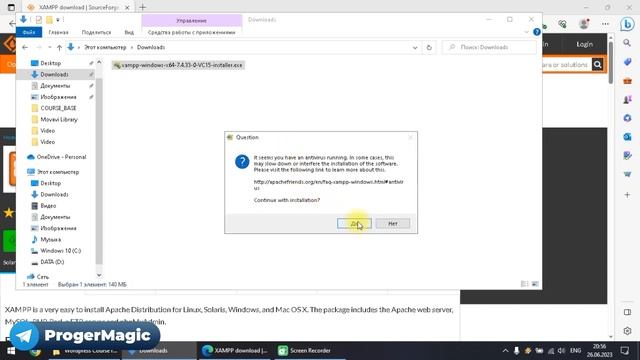Expand the Explorer ribbon chevron
Viewport: 640px width, 360px height.
click(526, 32)
